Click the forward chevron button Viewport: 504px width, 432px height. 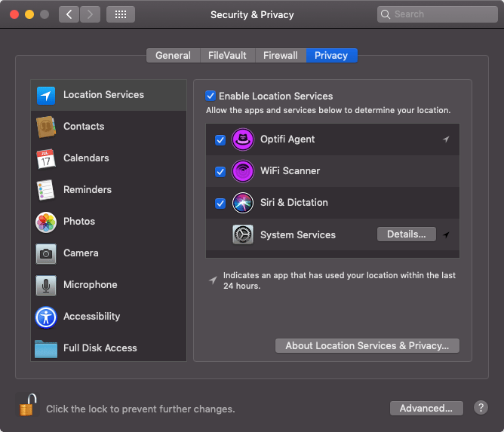coord(90,14)
